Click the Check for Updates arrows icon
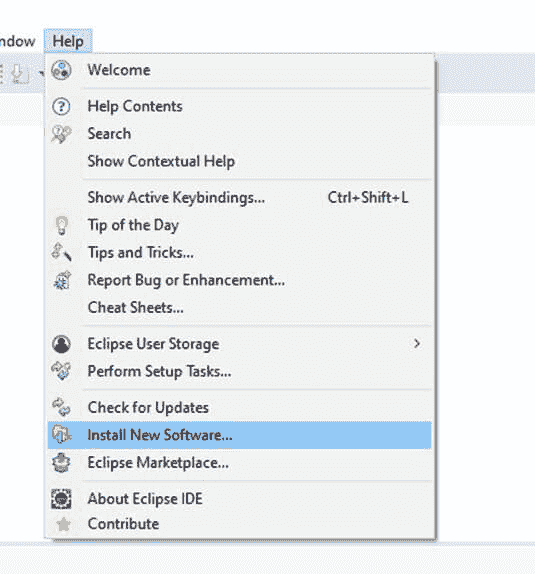Screen dimensions: 535x574 [x=61, y=407]
